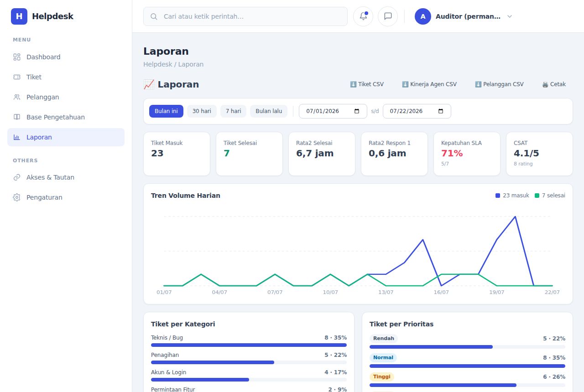This screenshot has height=392, width=584.
Task: Open the Dashboard menu item
Action: point(66,57)
